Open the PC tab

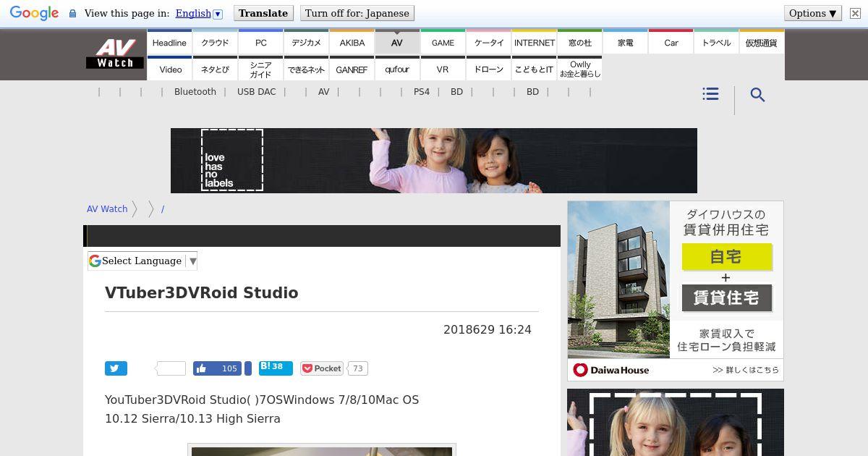point(261,42)
